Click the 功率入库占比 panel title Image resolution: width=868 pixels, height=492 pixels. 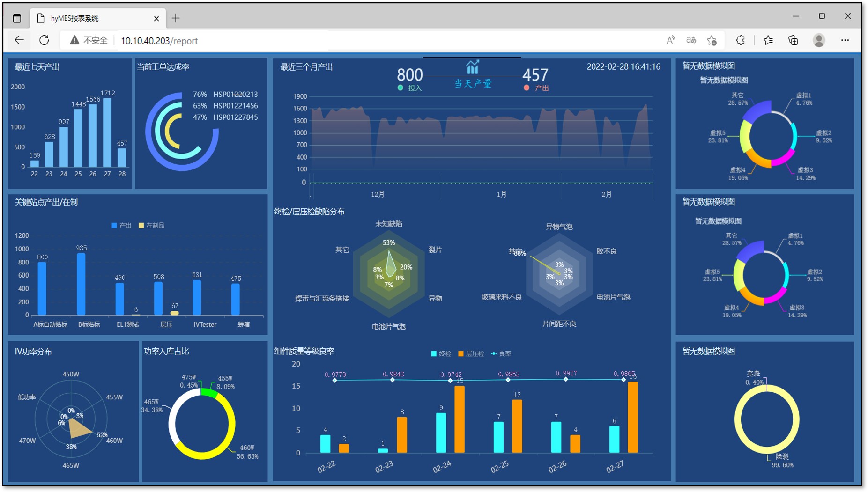[x=166, y=351]
